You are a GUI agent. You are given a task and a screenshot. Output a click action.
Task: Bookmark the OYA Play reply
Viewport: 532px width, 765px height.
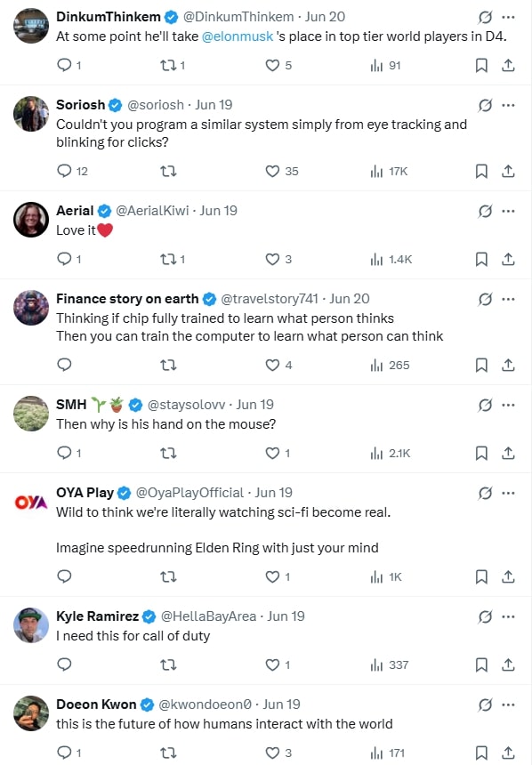coord(482,576)
